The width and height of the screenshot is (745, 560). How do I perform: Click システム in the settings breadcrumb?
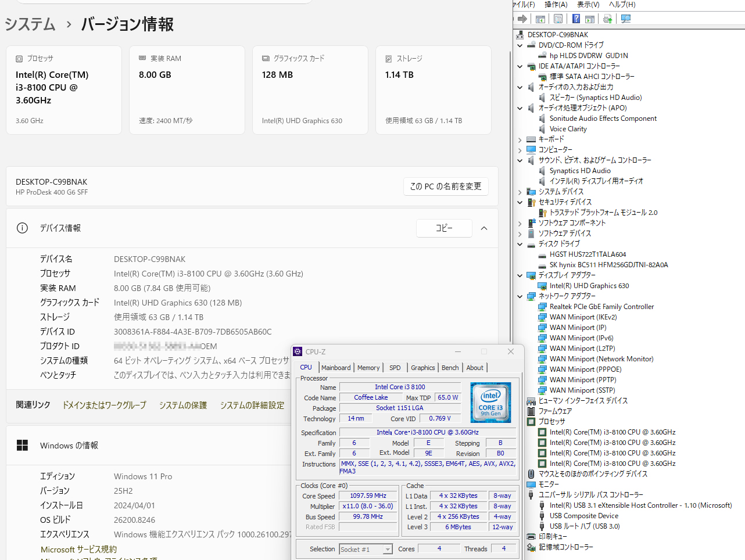pyautogui.click(x=30, y=24)
